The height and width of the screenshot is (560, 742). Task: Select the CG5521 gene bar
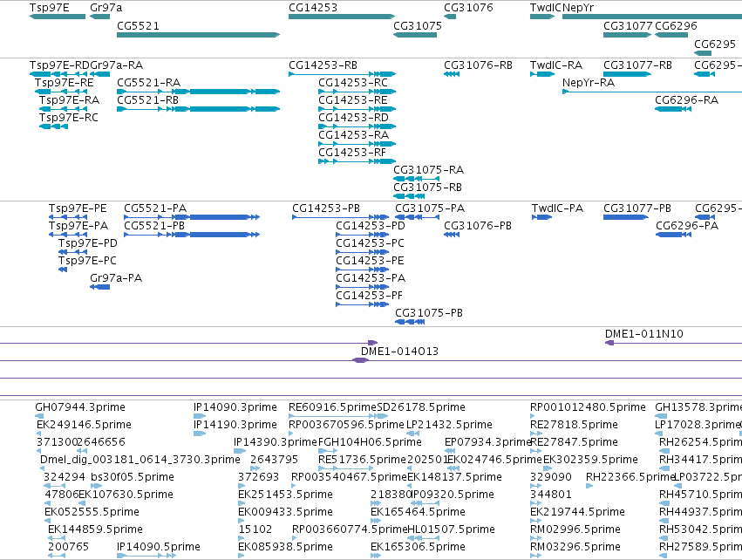pos(198,35)
